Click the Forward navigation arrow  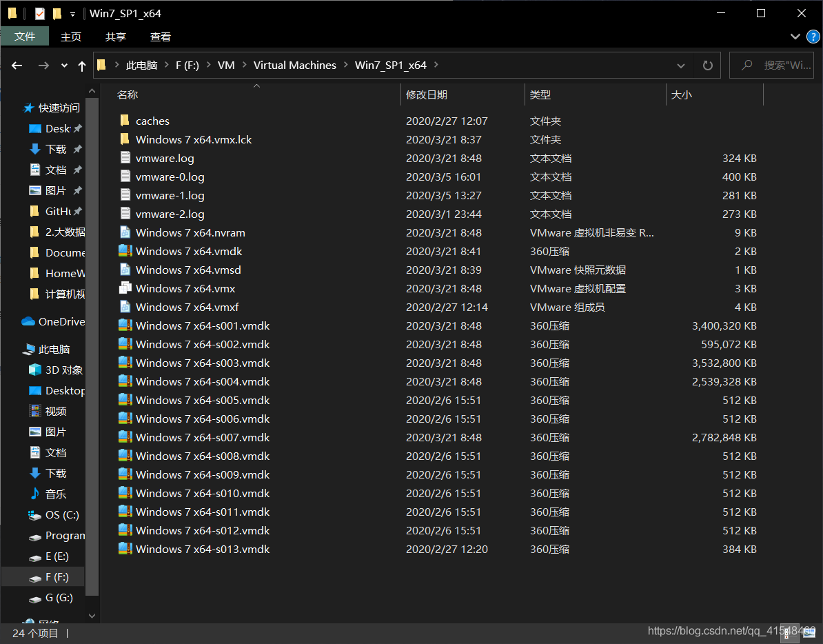[x=43, y=66]
